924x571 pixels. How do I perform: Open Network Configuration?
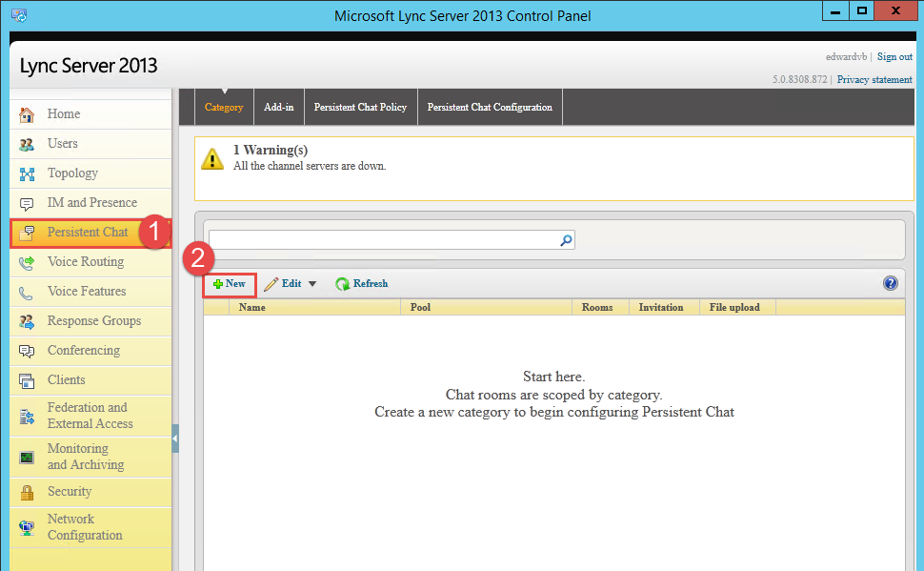(x=90, y=527)
